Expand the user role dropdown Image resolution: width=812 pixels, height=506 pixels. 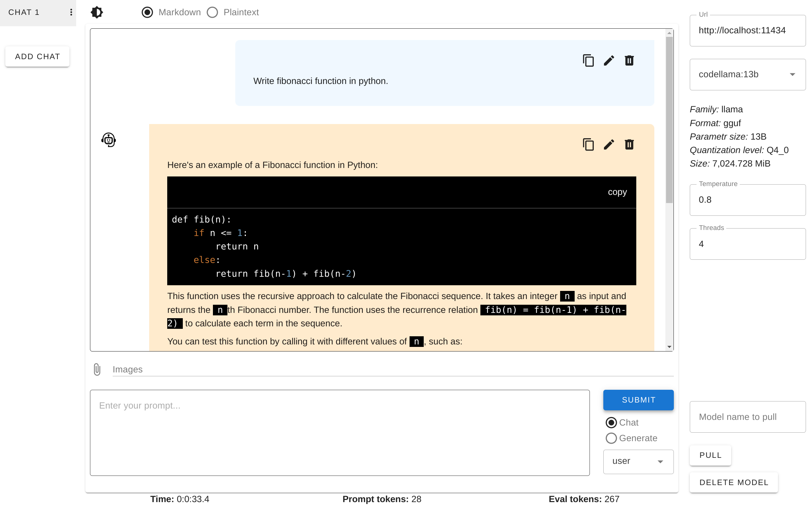pos(638,461)
